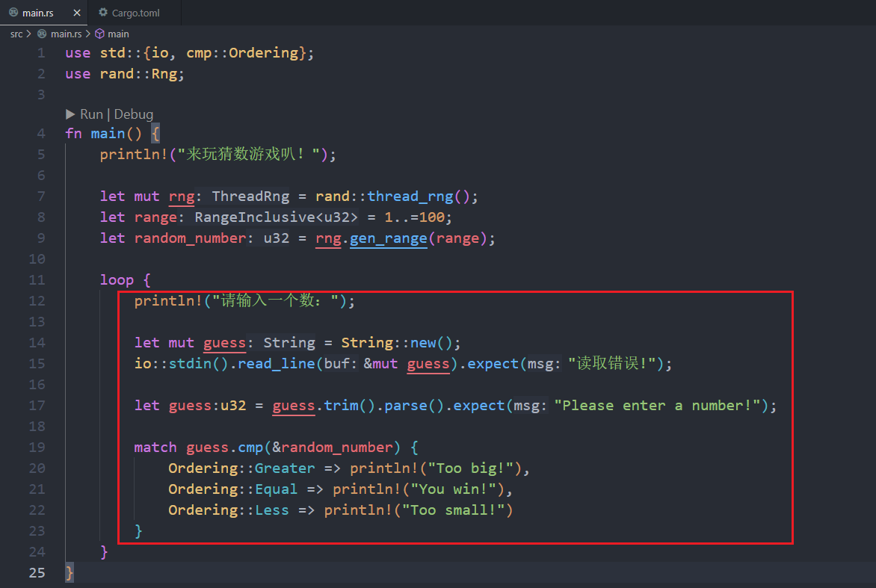Click the cube symbol icon before main in breadcrumb

click(98, 34)
